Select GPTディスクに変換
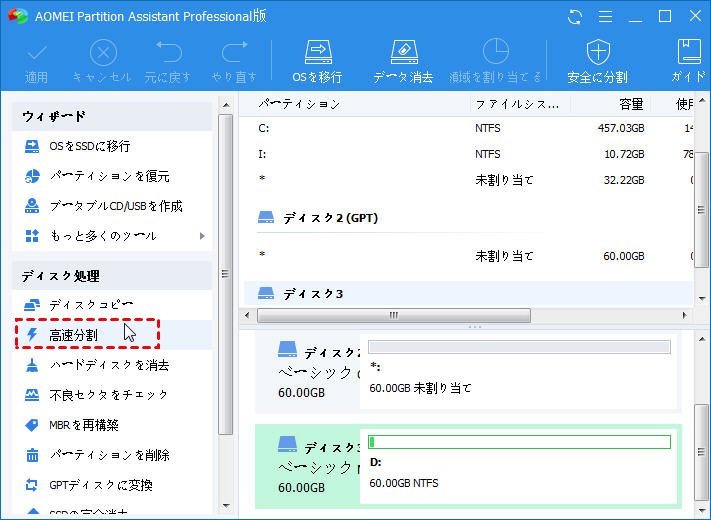Image resolution: width=711 pixels, height=520 pixels. click(x=112, y=485)
